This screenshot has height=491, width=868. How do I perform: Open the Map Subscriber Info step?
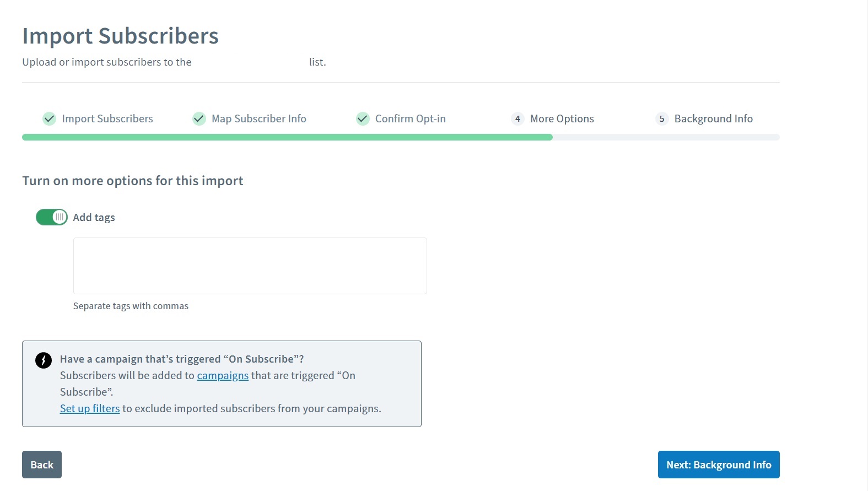coord(259,118)
